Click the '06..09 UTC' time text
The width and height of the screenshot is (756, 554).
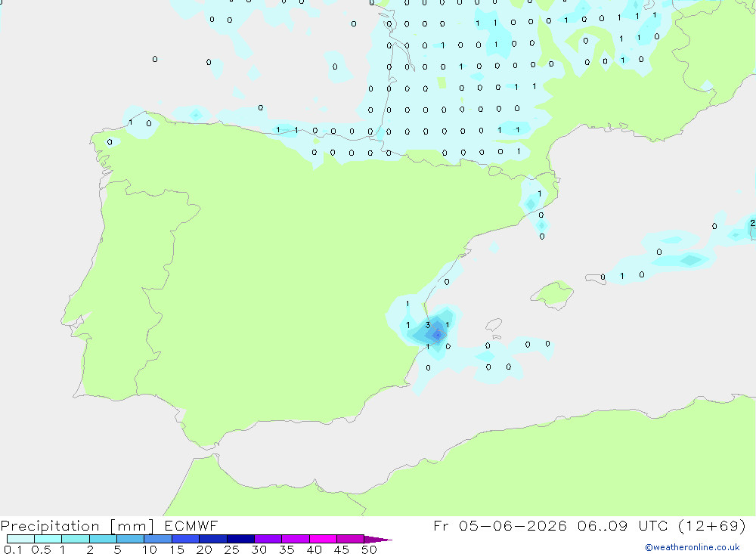click(623, 525)
